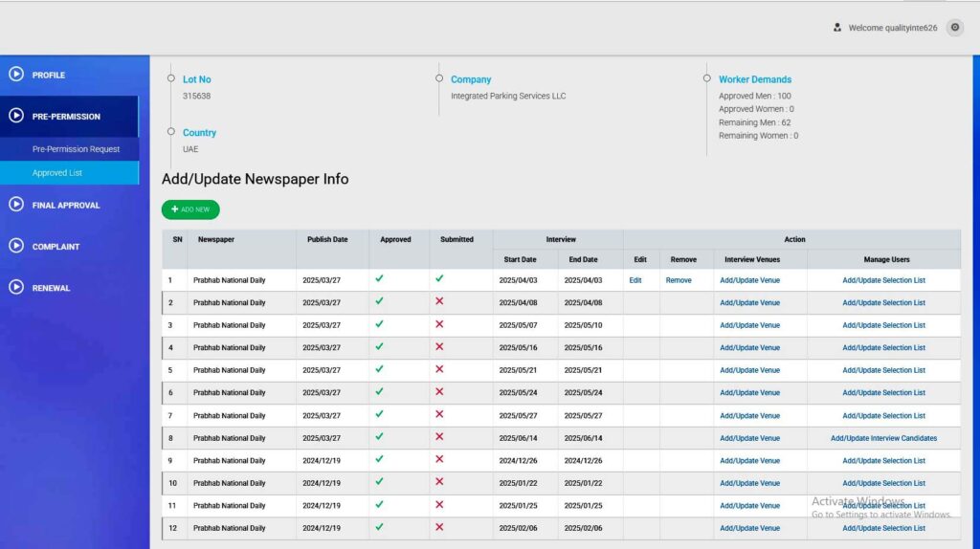
Task: Expand the Pre-Permission sidebar section
Action: (66, 117)
